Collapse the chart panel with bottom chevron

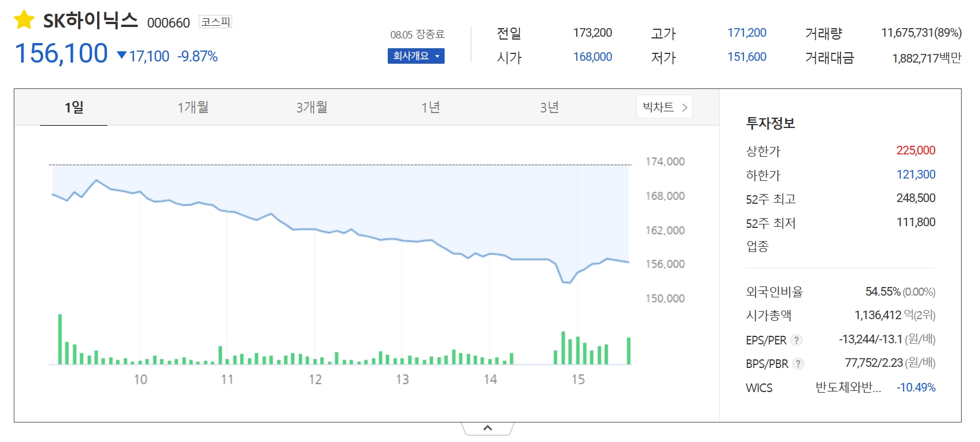(488, 428)
